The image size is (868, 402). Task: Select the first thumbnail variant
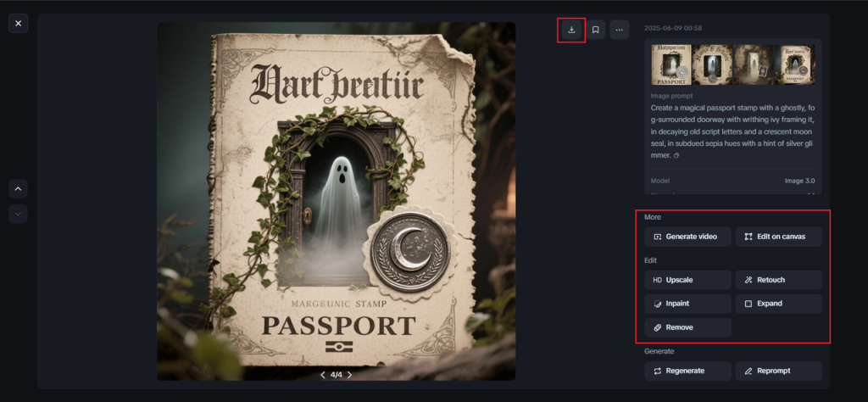tap(671, 64)
